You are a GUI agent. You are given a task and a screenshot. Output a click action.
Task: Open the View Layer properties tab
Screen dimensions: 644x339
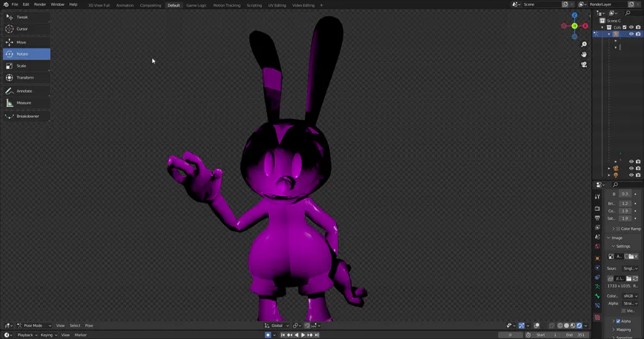[x=597, y=227]
